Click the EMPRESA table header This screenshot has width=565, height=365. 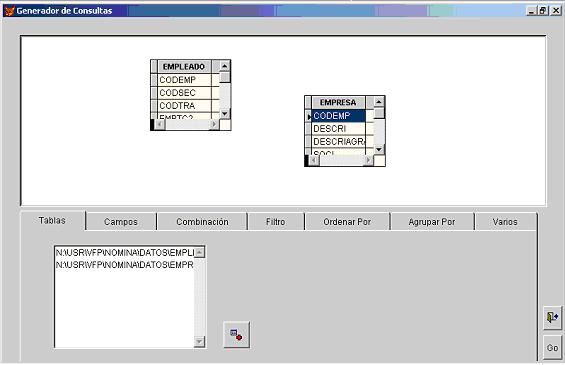click(x=338, y=102)
